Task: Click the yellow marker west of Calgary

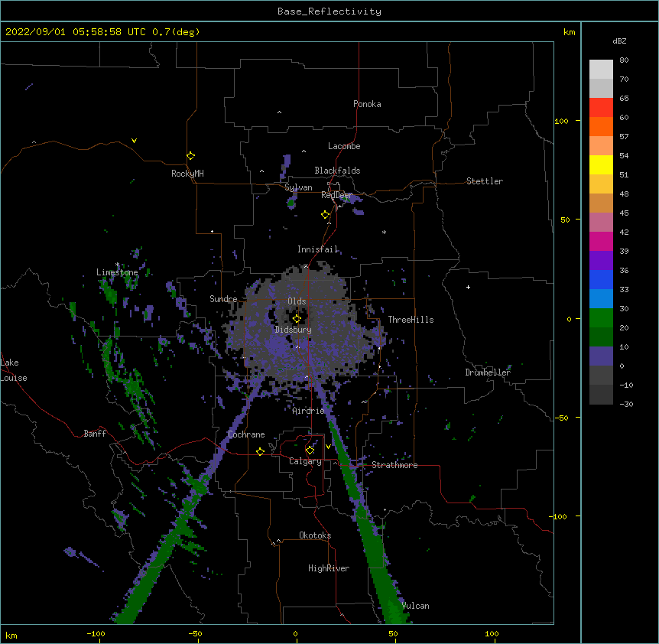Action: pos(260,451)
